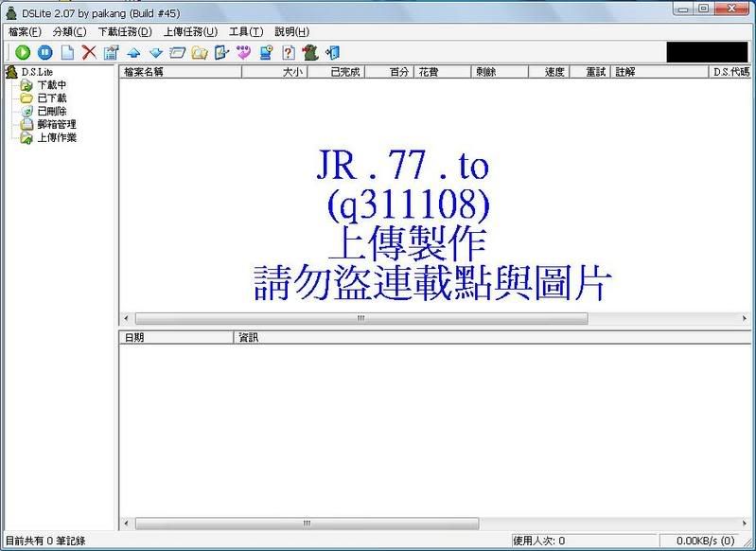Click the mailbox icon beside 郵箱管理
The height and width of the screenshot is (551, 756).
[x=26, y=124]
